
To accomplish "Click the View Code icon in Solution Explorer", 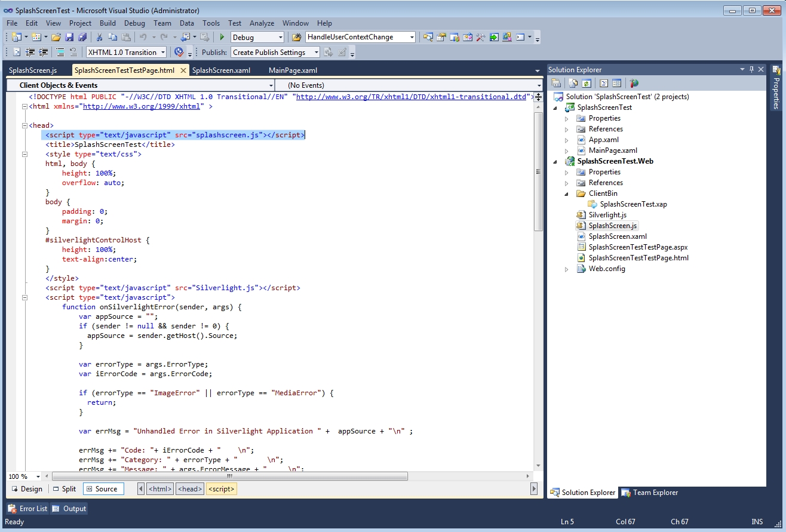I will pyautogui.click(x=604, y=84).
